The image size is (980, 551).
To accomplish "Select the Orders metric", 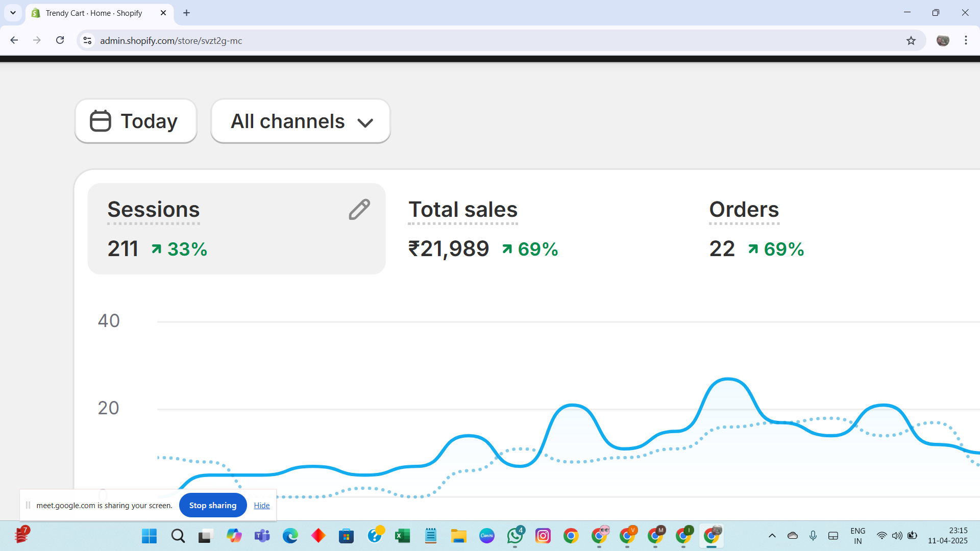I will 744,210.
